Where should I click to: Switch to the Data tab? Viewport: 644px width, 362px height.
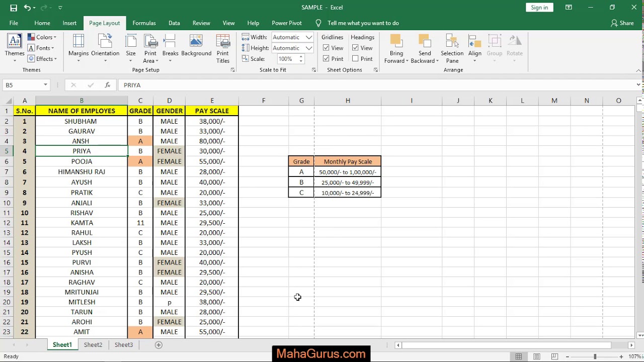[x=174, y=23]
